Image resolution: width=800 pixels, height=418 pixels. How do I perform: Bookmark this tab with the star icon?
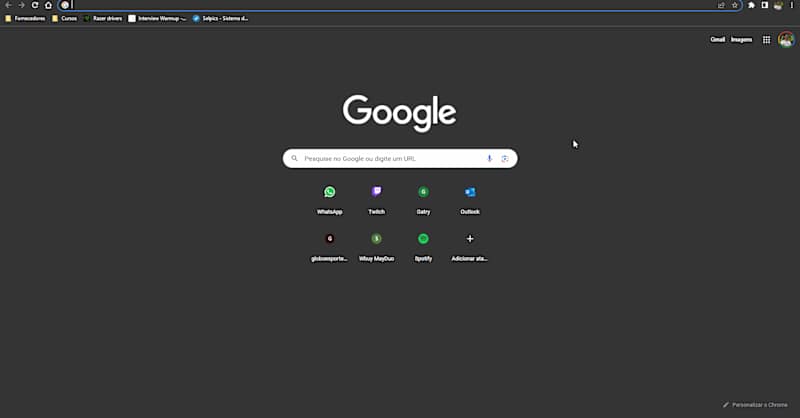click(x=735, y=5)
